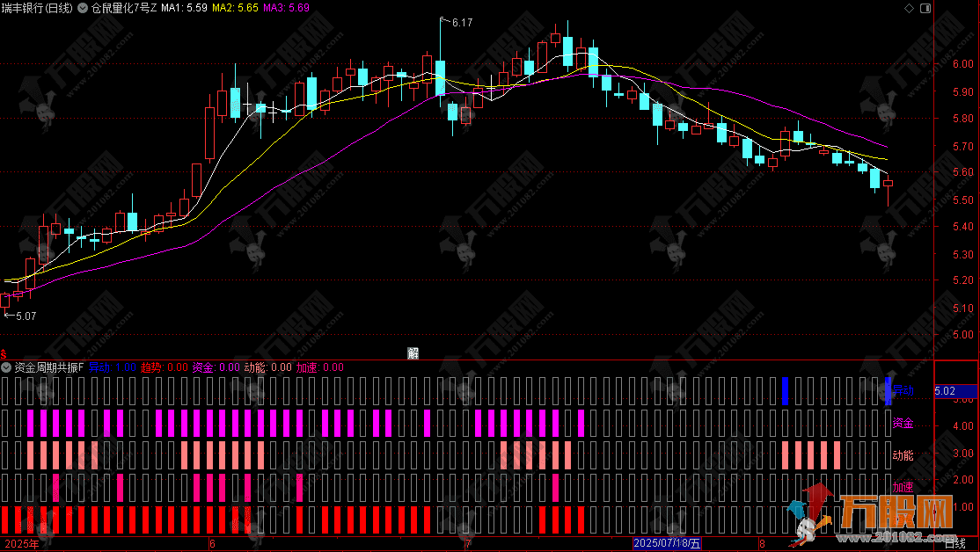Toggle the side panel layout icon
The height and width of the screenshot is (552, 980).
coord(925,8)
